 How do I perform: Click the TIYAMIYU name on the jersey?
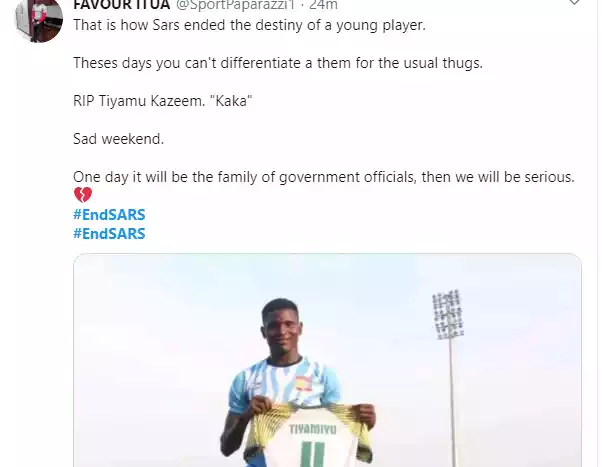pos(313,429)
